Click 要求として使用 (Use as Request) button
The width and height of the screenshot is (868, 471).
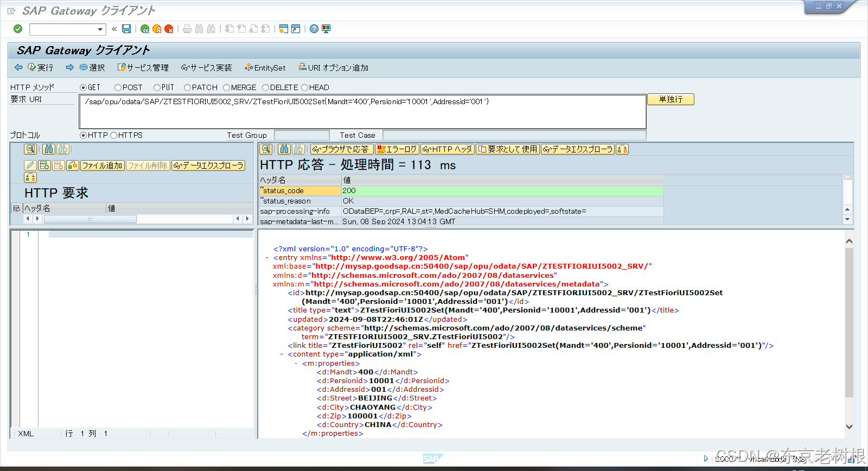(x=508, y=149)
